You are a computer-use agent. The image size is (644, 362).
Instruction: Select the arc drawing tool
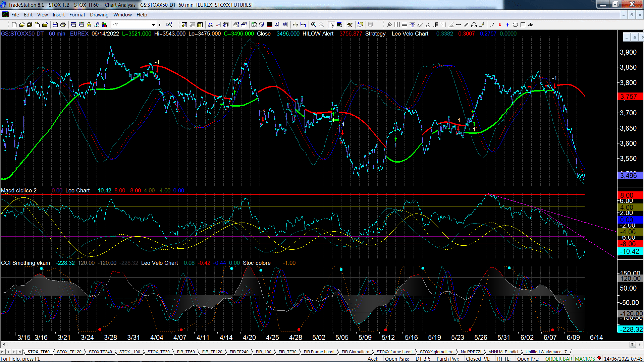[492, 24]
